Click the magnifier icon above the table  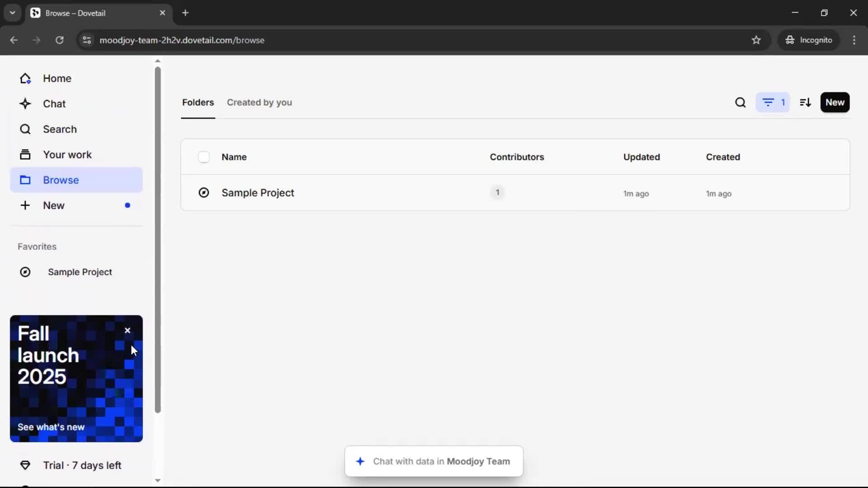click(x=740, y=103)
